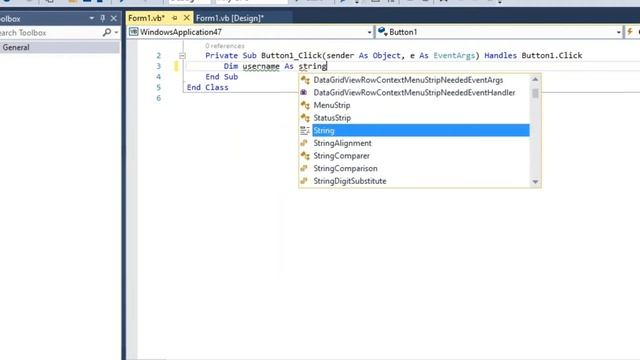
Task: Click the String keyword icon in list
Action: point(304,131)
